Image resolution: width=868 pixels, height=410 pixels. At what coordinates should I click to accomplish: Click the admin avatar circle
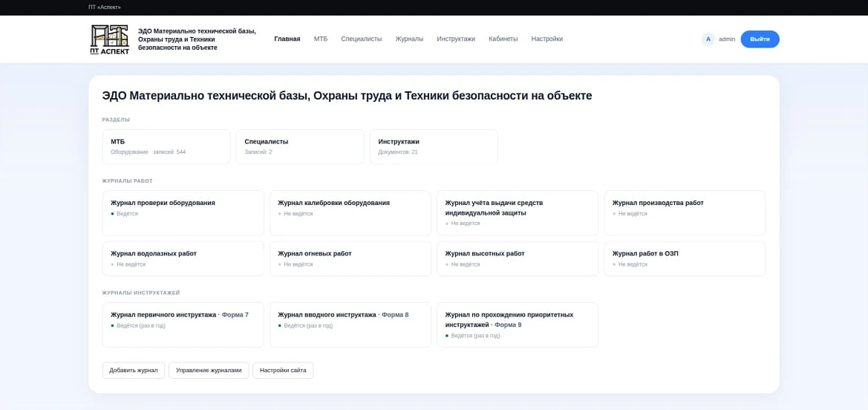pyautogui.click(x=708, y=39)
